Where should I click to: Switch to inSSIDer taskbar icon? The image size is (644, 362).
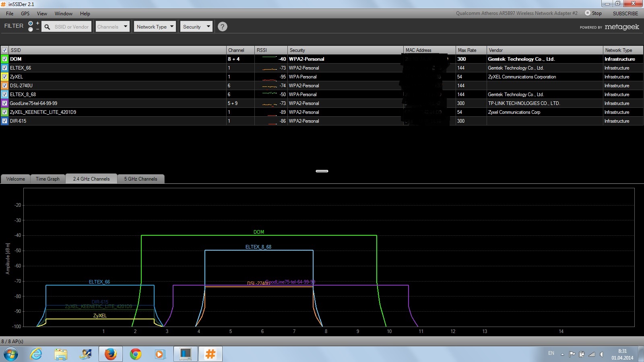pos(210,354)
